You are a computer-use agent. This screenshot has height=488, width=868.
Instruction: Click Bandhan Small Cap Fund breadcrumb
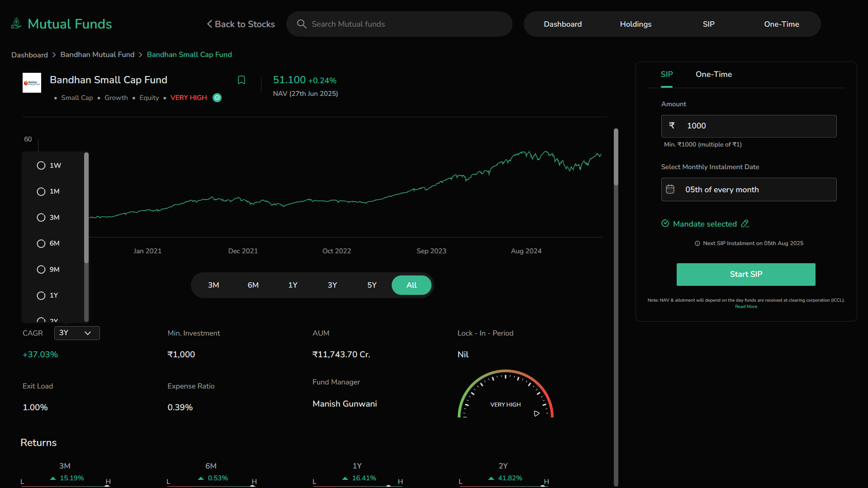click(x=189, y=54)
